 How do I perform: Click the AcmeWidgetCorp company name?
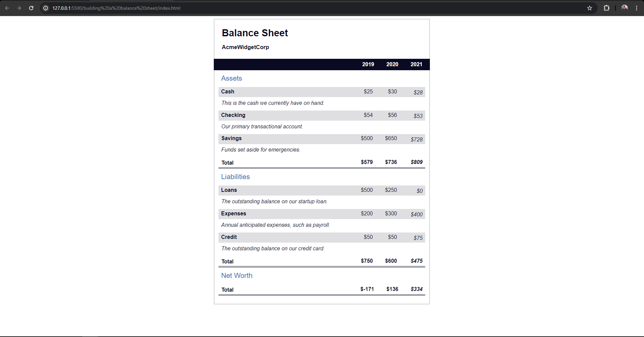(x=245, y=47)
